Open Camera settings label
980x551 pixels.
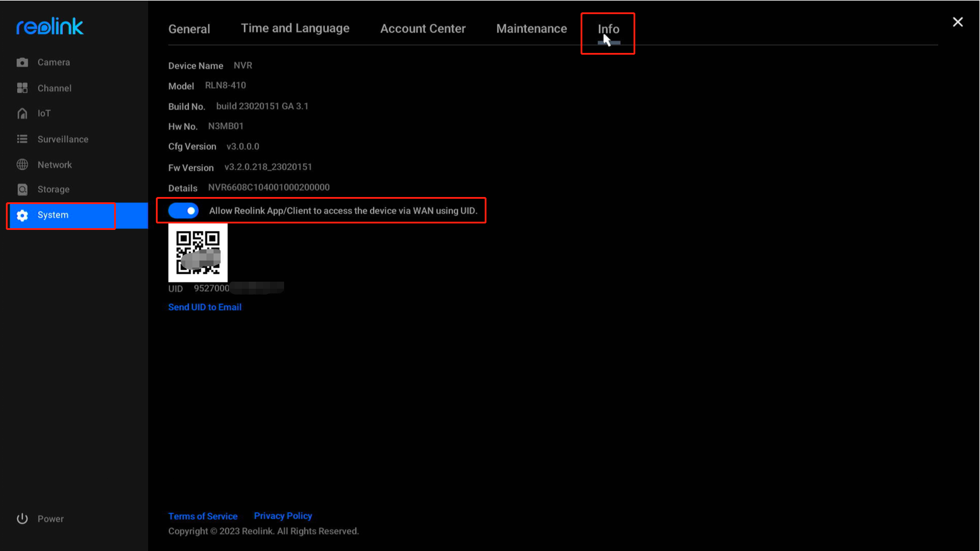(54, 62)
